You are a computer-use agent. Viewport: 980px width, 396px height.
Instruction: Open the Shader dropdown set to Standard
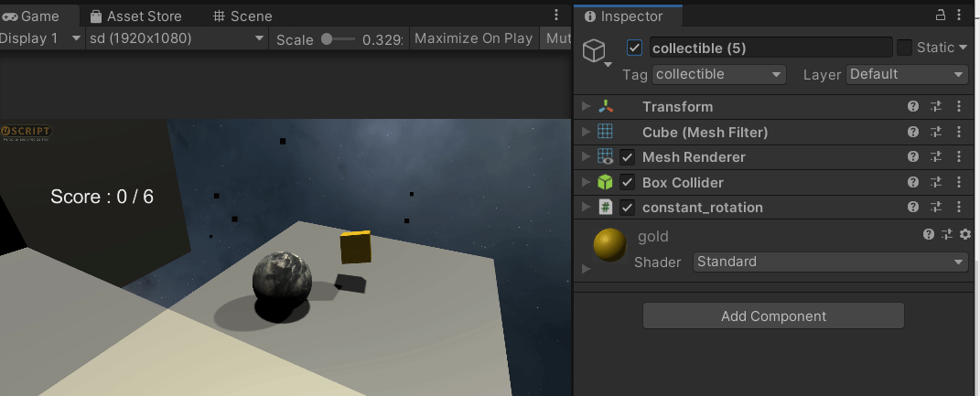(x=830, y=262)
